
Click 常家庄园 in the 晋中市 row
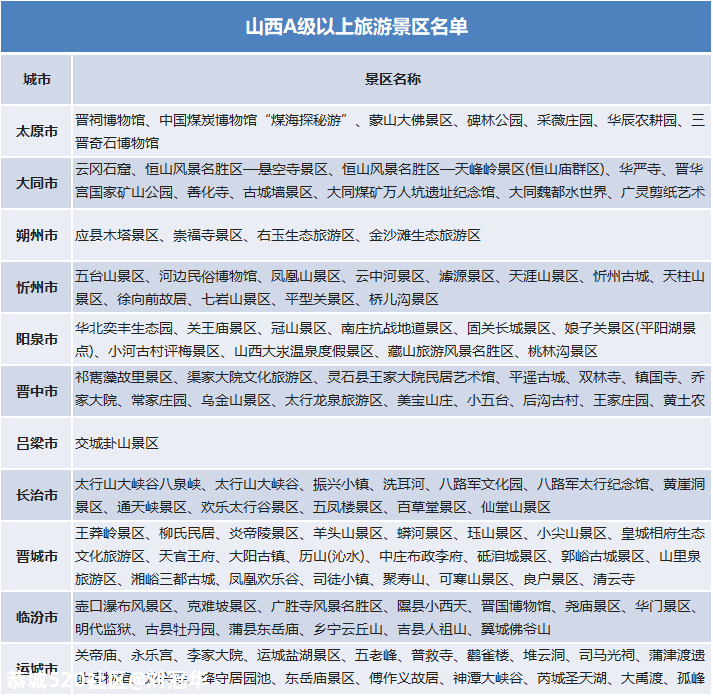159,400
